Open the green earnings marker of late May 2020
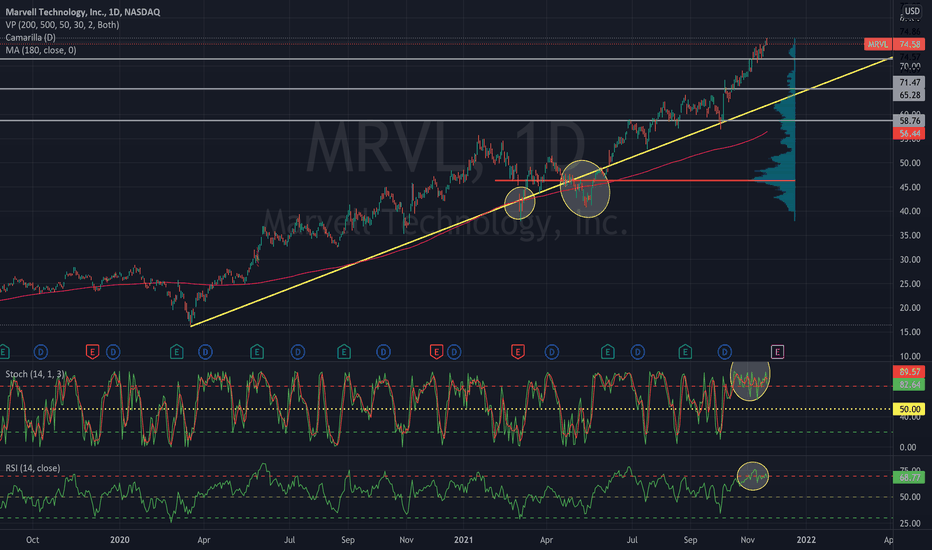932x550 pixels. (257, 352)
